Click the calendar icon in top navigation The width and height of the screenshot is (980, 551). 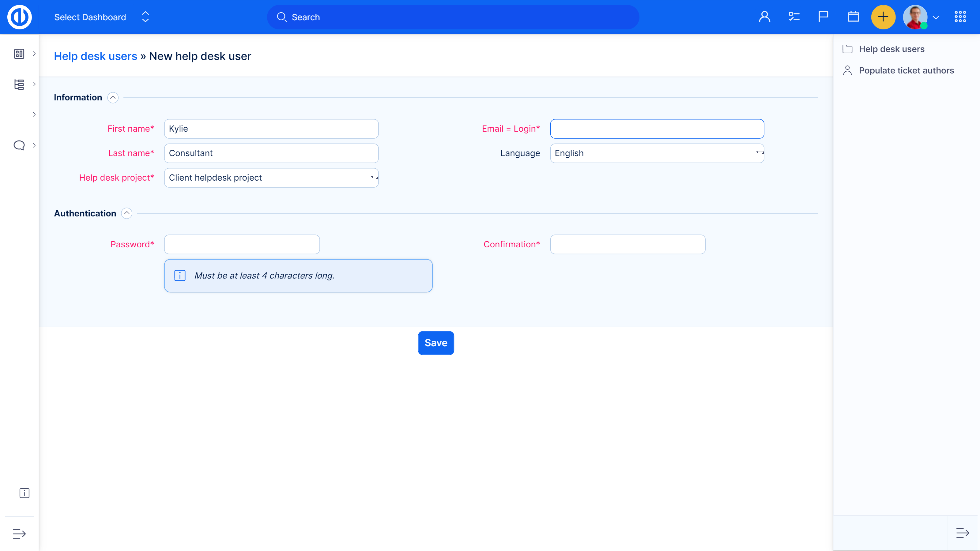click(x=853, y=17)
